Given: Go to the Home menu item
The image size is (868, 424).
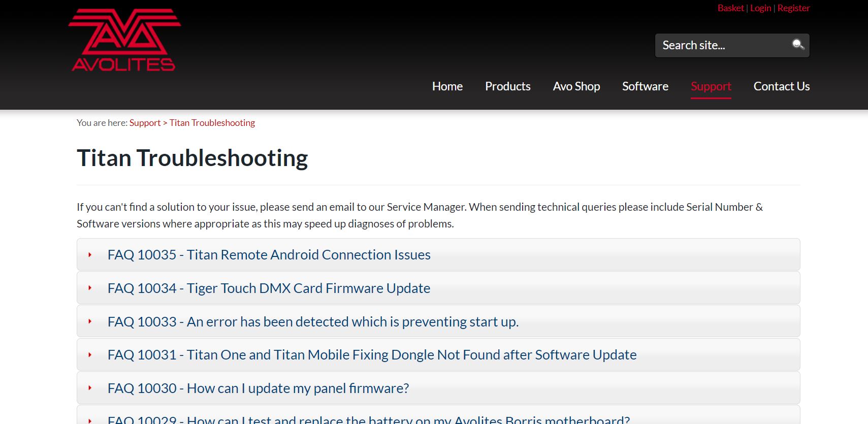Looking at the screenshot, I should pos(447,86).
